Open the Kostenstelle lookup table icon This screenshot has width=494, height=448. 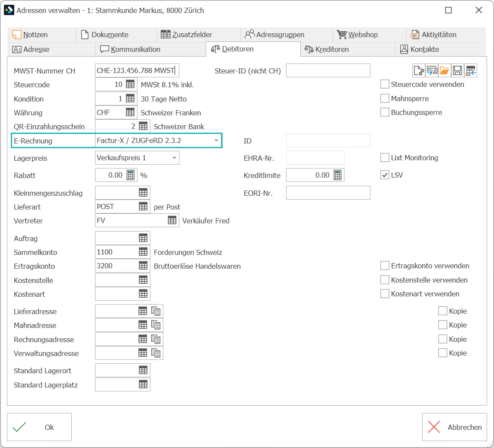point(143,280)
